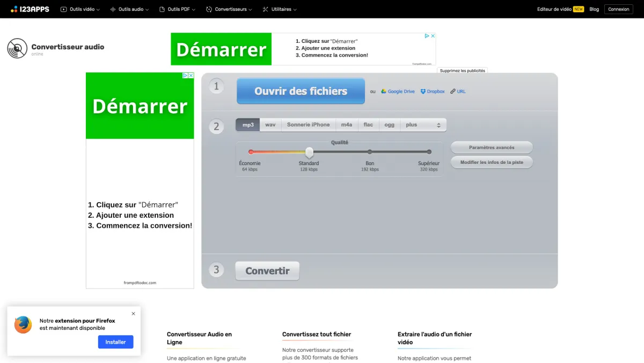The width and height of the screenshot is (644, 363).
Task: Click the Firefox logo in the popup
Action: point(23,324)
